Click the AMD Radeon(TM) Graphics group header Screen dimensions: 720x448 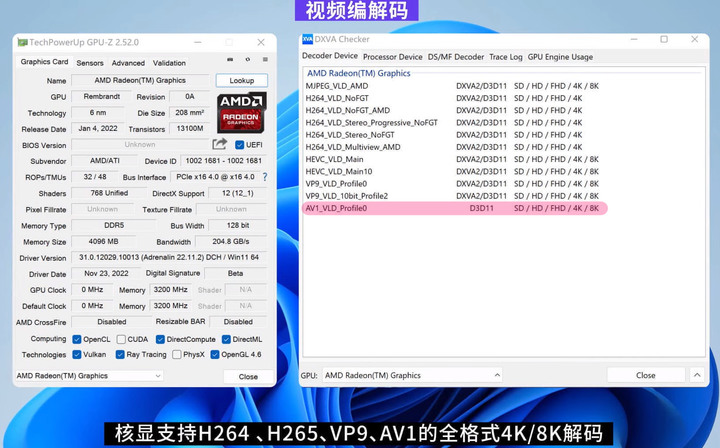click(359, 73)
